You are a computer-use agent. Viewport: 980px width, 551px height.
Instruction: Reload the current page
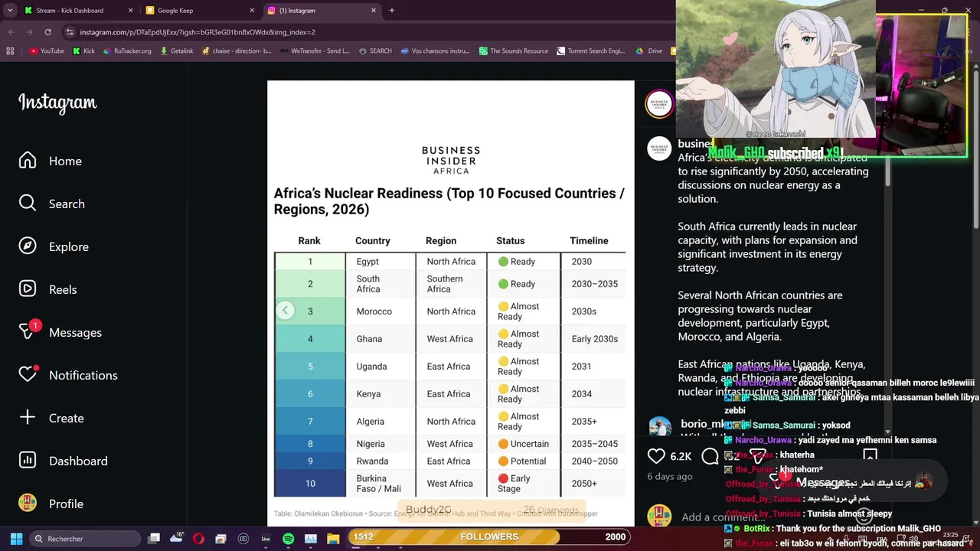coord(47,32)
